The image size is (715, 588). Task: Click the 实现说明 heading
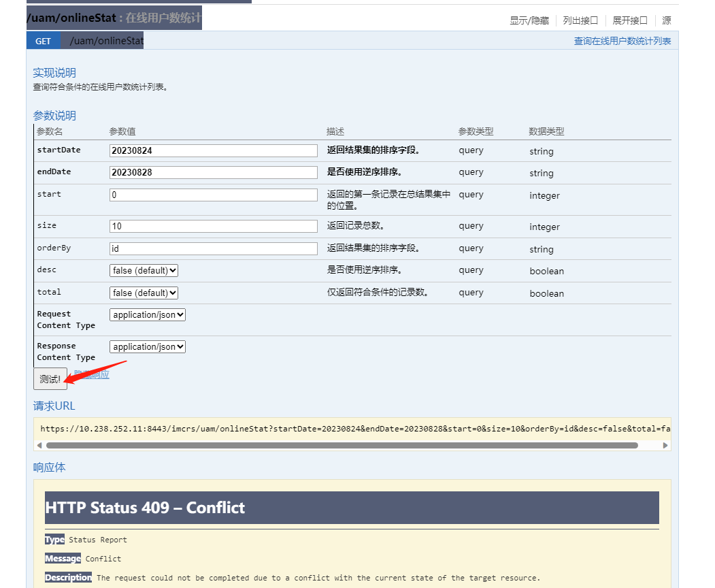pos(54,73)
